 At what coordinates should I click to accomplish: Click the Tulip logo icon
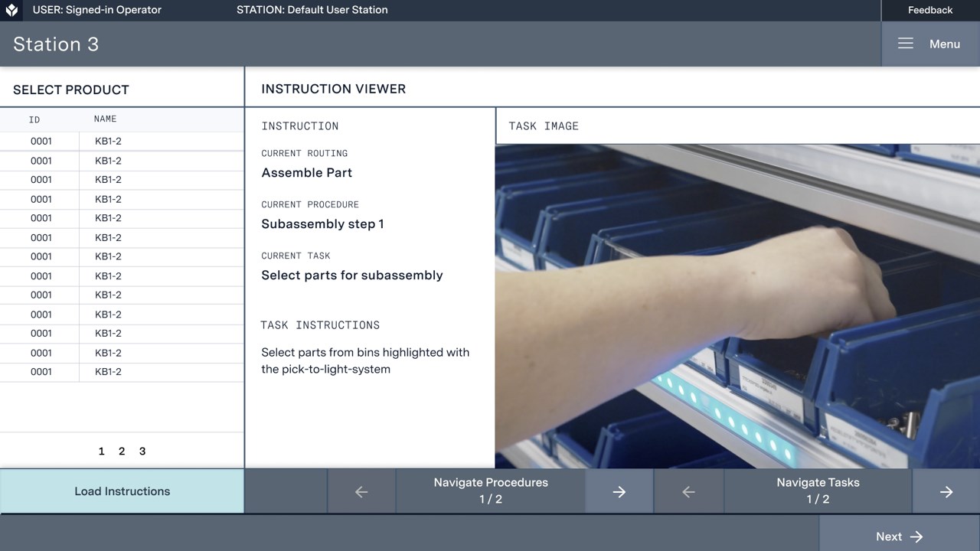pos(11,10)
